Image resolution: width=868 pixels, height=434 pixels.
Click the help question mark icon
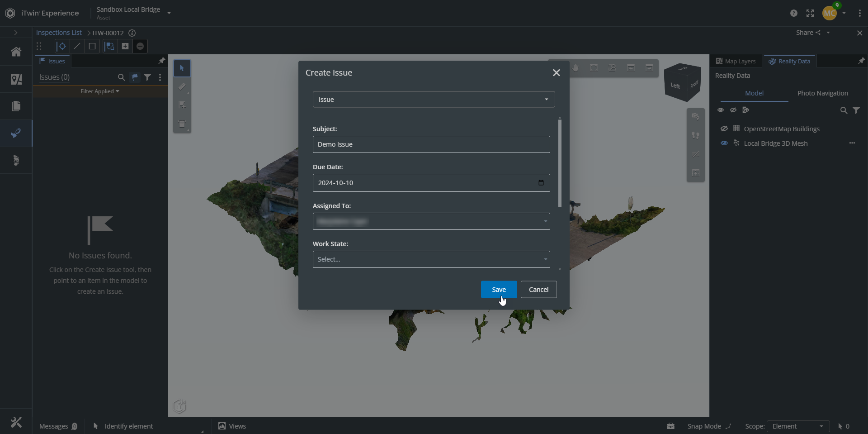793,13
